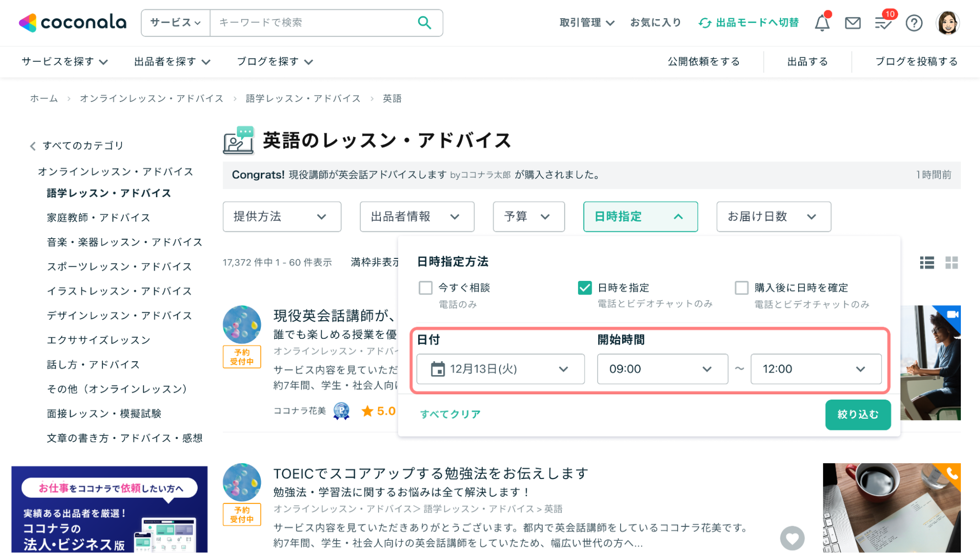Open messages envelope icon
980x553 pixels.
[853, 23]
